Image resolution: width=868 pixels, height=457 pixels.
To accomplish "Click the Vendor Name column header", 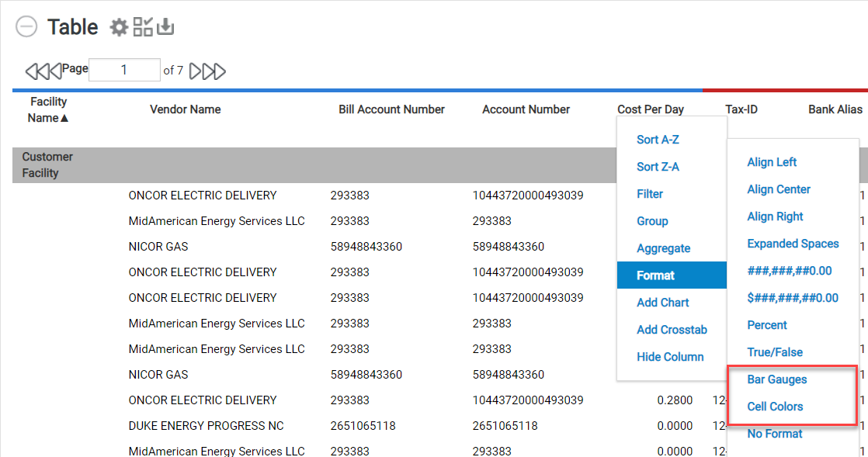I will coord(186,109).
